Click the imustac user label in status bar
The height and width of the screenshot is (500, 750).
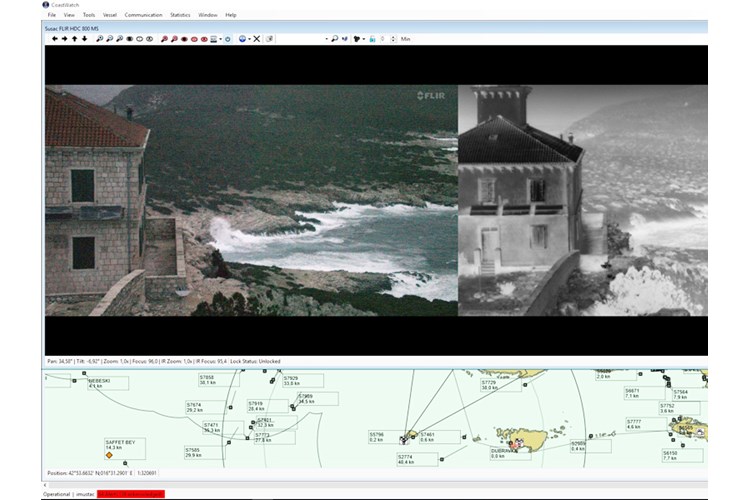pos(85,494)
